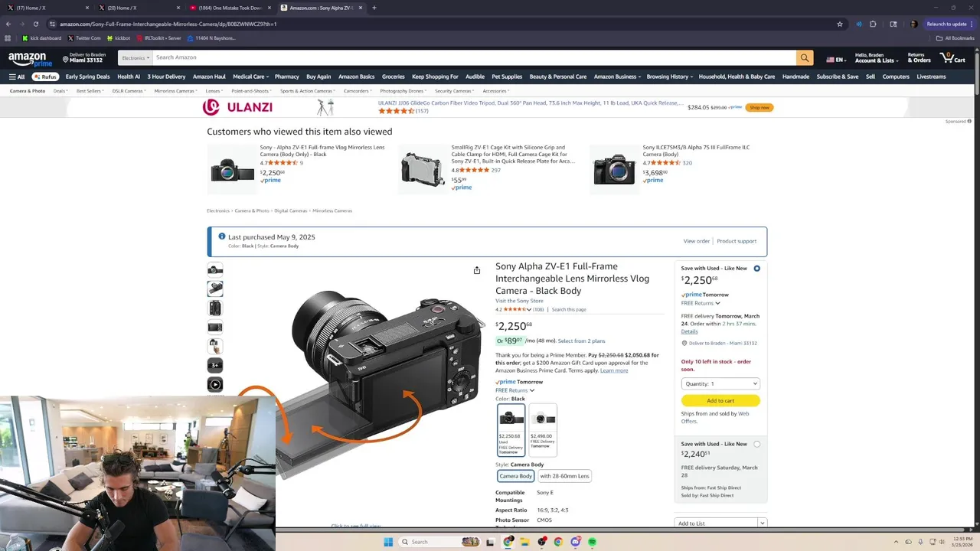This screenshot has width=980, height=551.
Task: Open the Electronics search category dropdown
Action: pos(134,57)
